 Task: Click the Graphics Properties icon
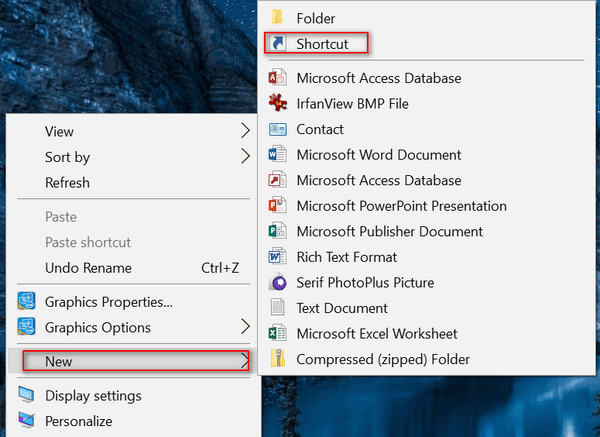point(26,302)
